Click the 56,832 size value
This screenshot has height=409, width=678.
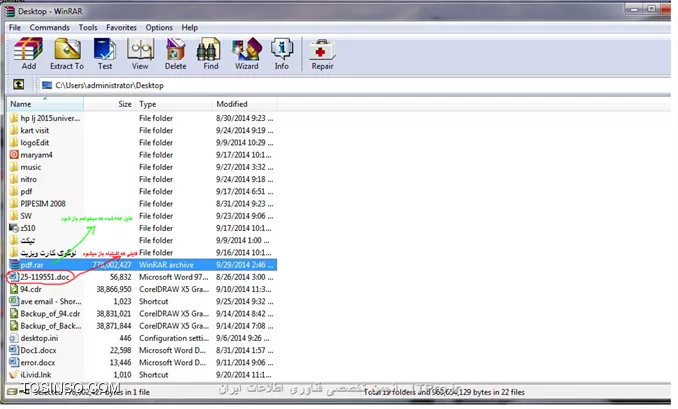(x=120, y=277)
